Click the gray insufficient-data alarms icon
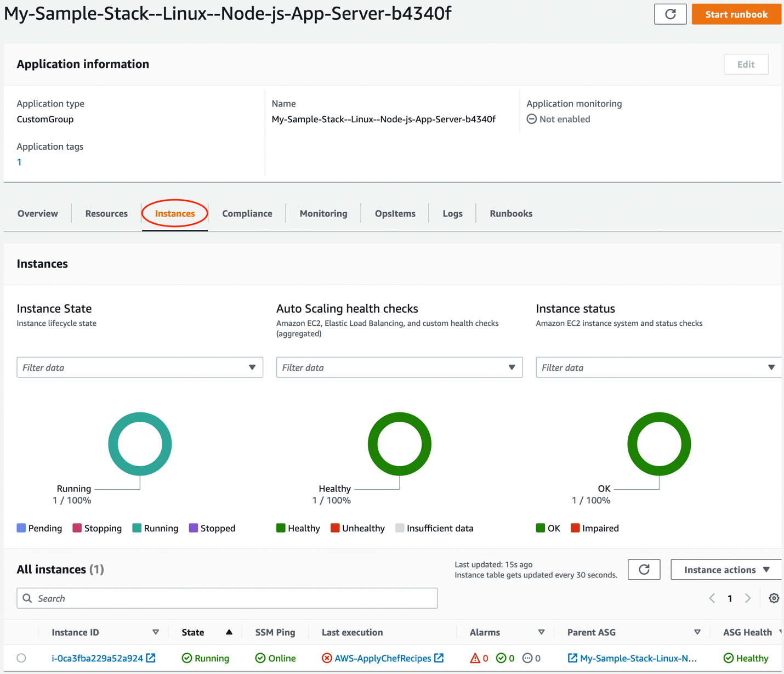Screen dimensions: 784x674 coord(528,658)
